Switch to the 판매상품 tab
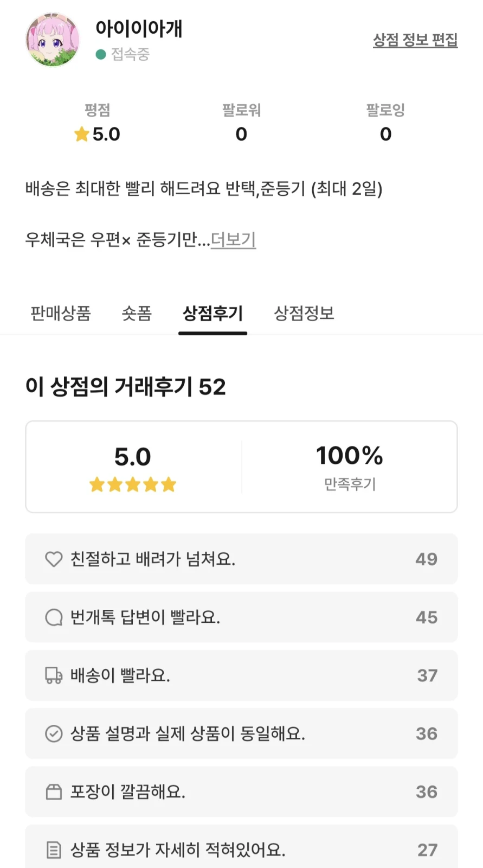Screen dimensions: 483x868 tap(61, 313)
